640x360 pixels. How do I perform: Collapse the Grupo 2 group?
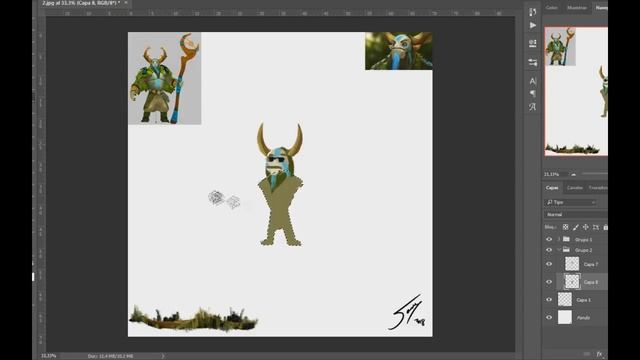[559, 250]
